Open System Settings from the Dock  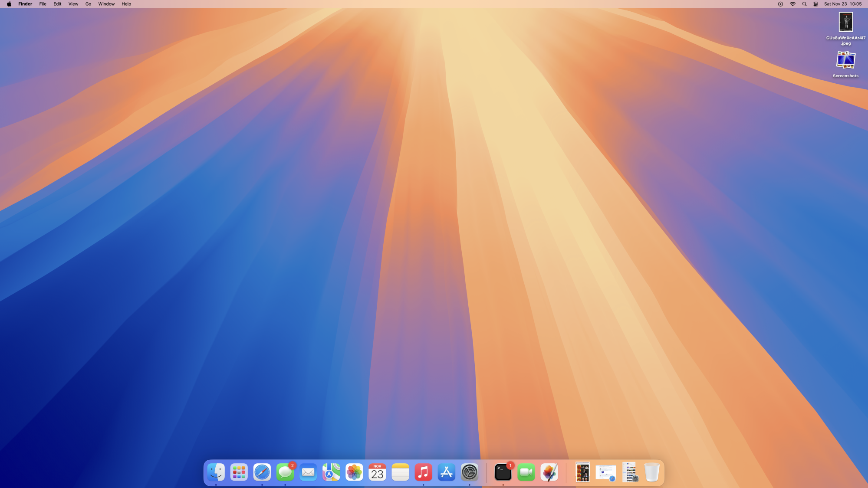click(469, 472)
